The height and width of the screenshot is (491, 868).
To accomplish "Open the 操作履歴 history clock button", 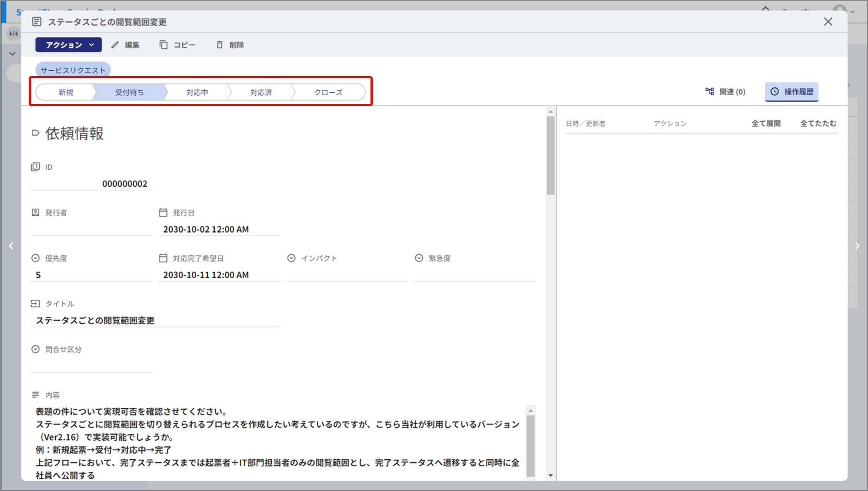I will (x=791, y=92).
